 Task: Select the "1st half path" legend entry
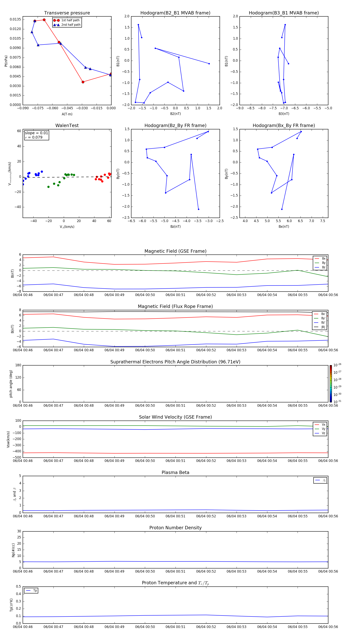pyautogui.click(x=67, y=20)
